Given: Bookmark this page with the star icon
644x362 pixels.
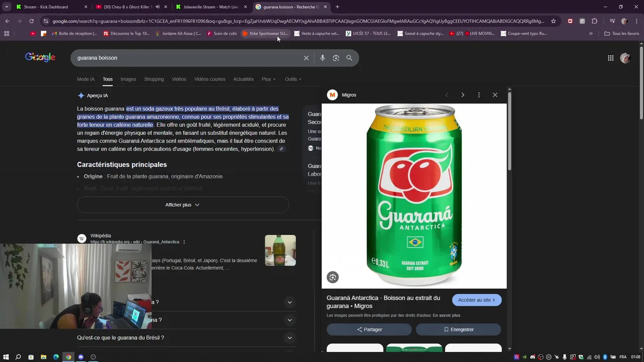Looking at the screenshot, I should [553, 21].
